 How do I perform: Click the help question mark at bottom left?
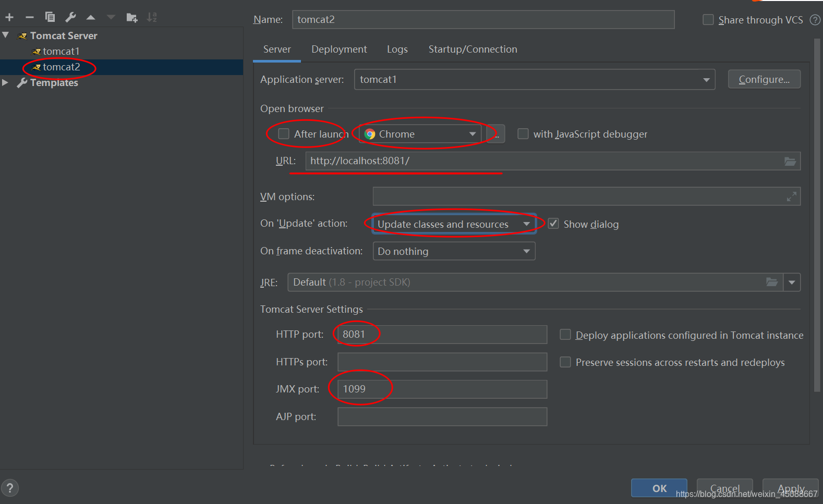tap(10, 488)
